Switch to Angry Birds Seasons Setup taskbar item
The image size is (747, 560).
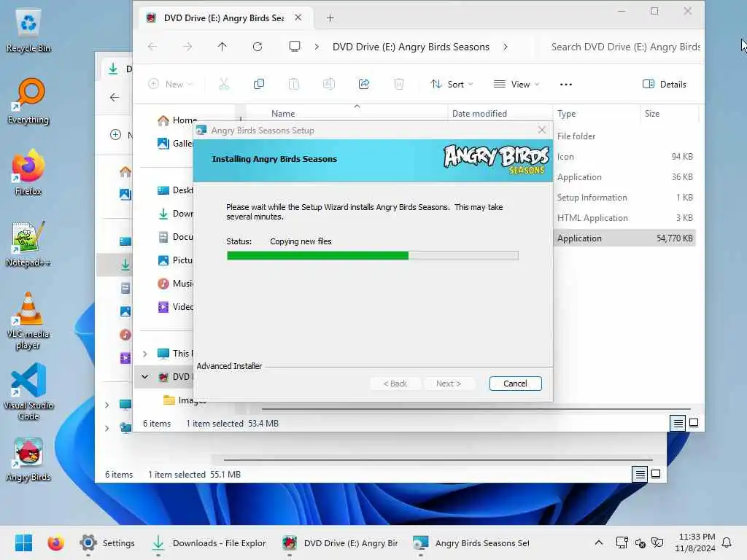point(472,542)
